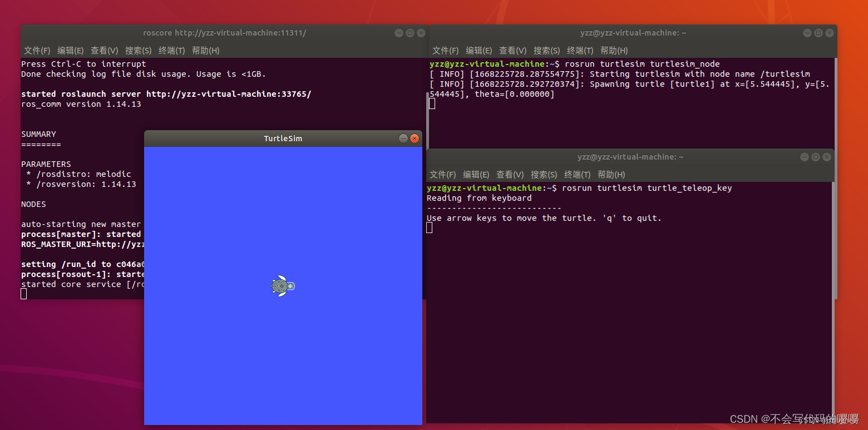Open 文件(F) menu in turtlesim_node terminal
The image size is (868, 430).
446,51
